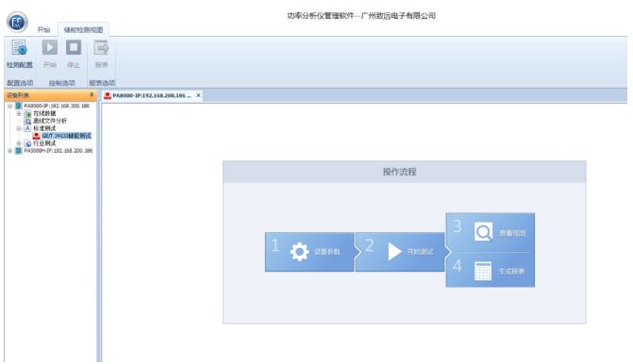Click the 检测配置 detection configuration icon
Screen dimensions: 633x364
[19, 48]
